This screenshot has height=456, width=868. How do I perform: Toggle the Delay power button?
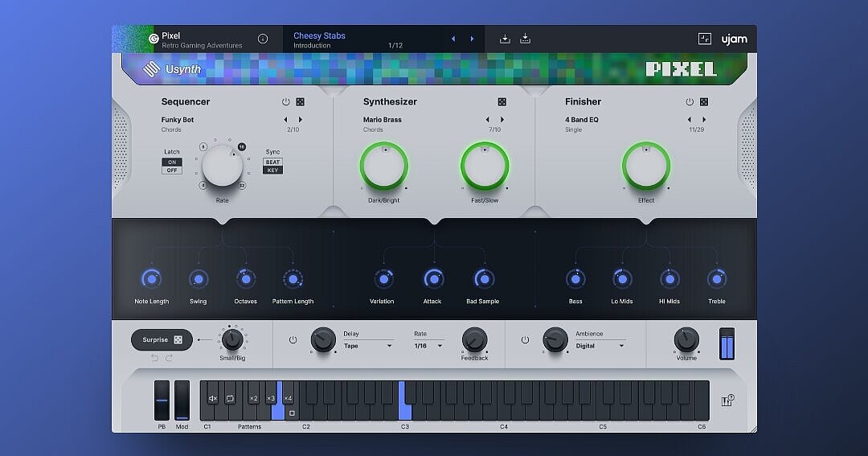pyautogui.click(x=293, y=339)
